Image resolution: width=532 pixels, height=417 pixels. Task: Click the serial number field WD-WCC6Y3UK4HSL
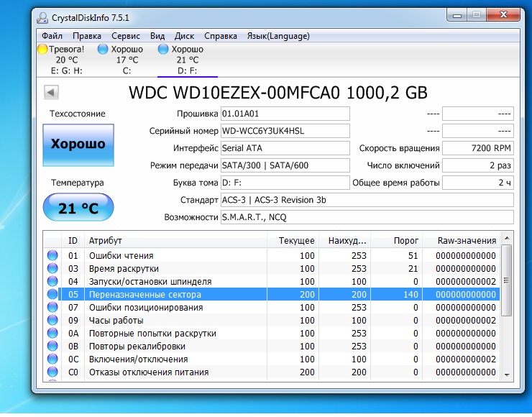[285, 131]
